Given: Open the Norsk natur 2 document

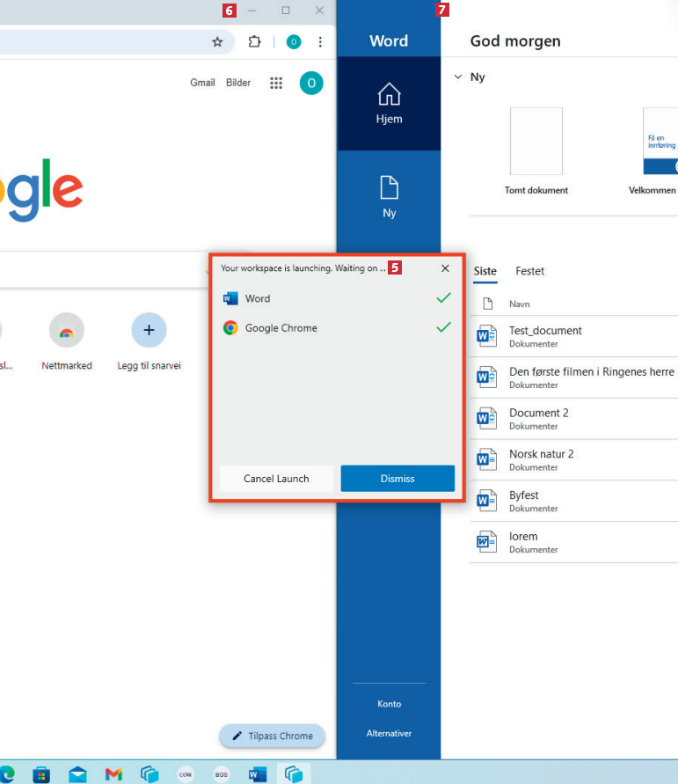Looking at the screenshot, I should tap(541, 454).
